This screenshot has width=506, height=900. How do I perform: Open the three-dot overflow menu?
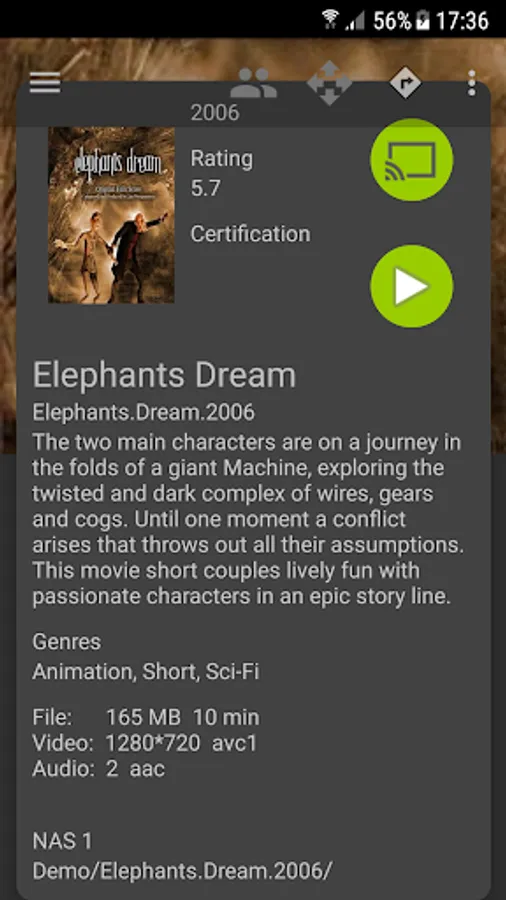click(x=472, y=83)
